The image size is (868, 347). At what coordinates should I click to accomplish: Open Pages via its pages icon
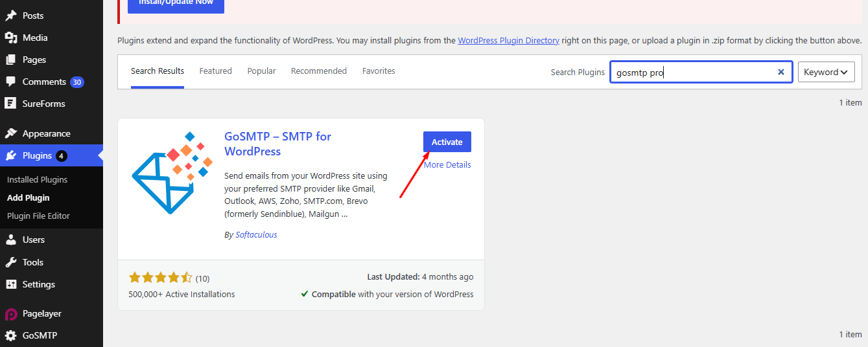click(x=11, y=60)
